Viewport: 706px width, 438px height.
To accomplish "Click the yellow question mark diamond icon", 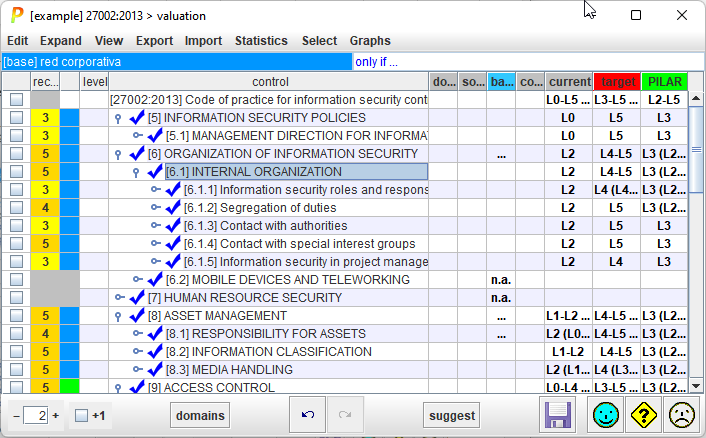I will click(x=644, y=415).
